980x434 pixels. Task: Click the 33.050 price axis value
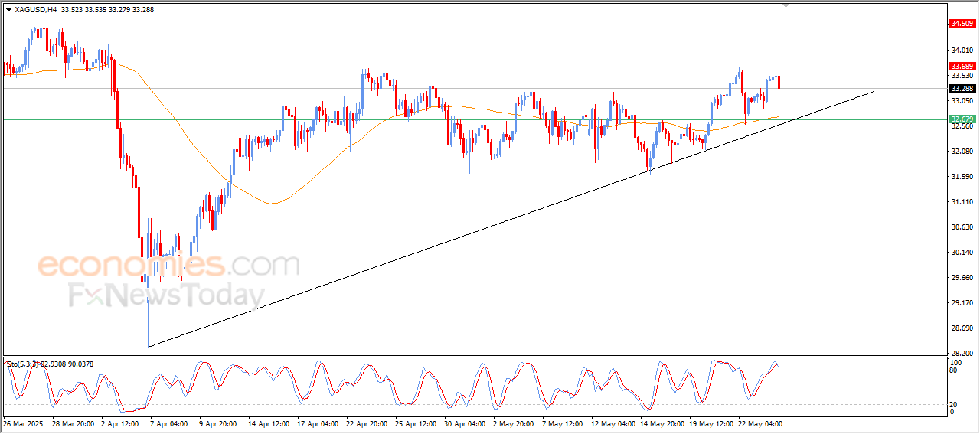click(x=962, y=101)
